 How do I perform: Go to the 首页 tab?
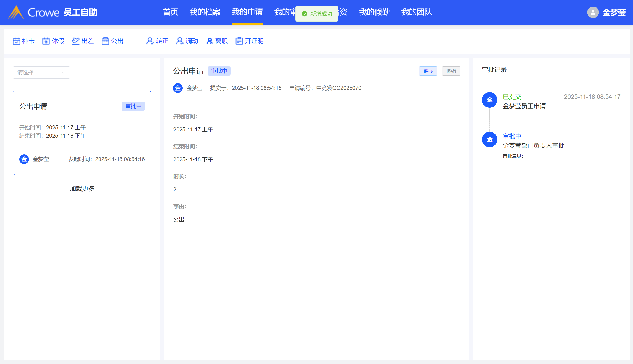170,12
